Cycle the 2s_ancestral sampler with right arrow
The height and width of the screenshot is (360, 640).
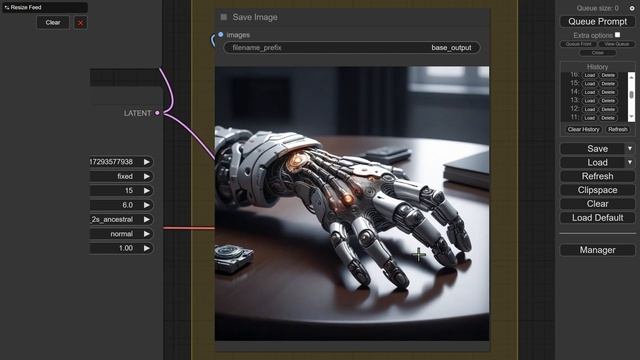(x=147, y=220)
